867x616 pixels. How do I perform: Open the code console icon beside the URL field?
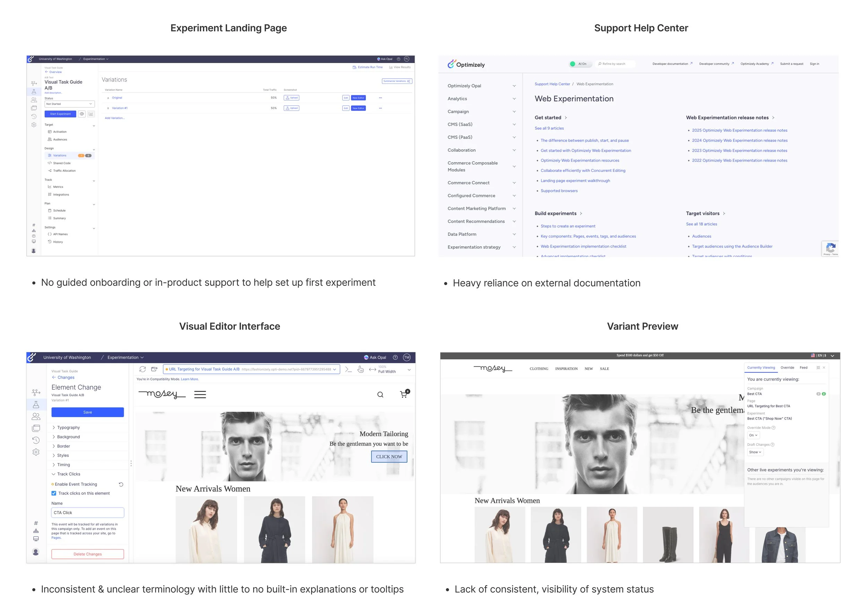pyautogui.click(x=348, y=369)
